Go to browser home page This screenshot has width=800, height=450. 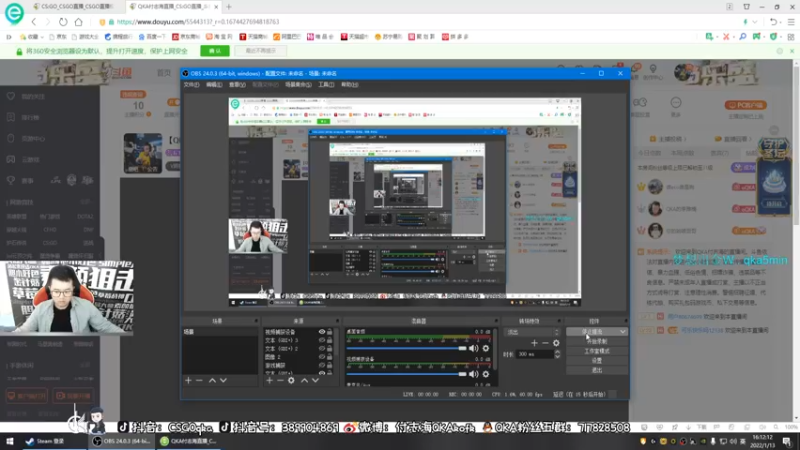[x=78, y=22]
